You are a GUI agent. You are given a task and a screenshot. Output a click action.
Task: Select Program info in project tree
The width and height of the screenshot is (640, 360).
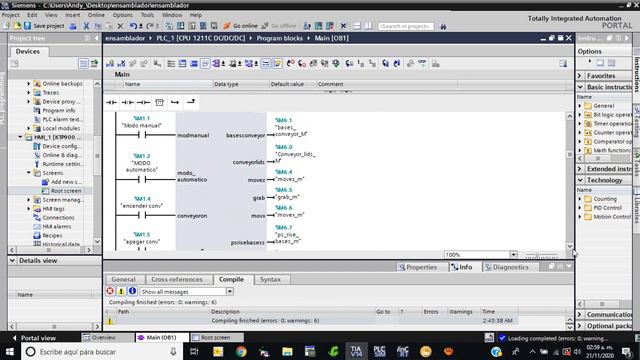coord(58,110)
